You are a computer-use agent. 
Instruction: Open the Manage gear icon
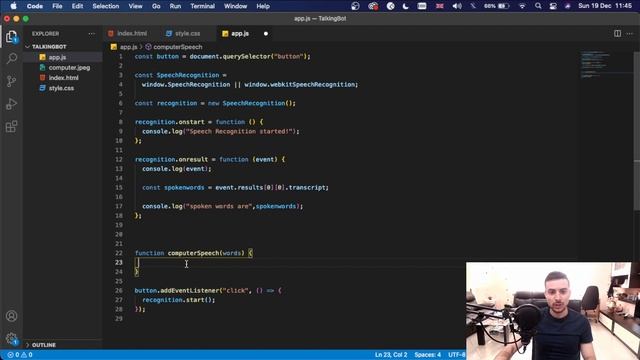coord(11,338)
